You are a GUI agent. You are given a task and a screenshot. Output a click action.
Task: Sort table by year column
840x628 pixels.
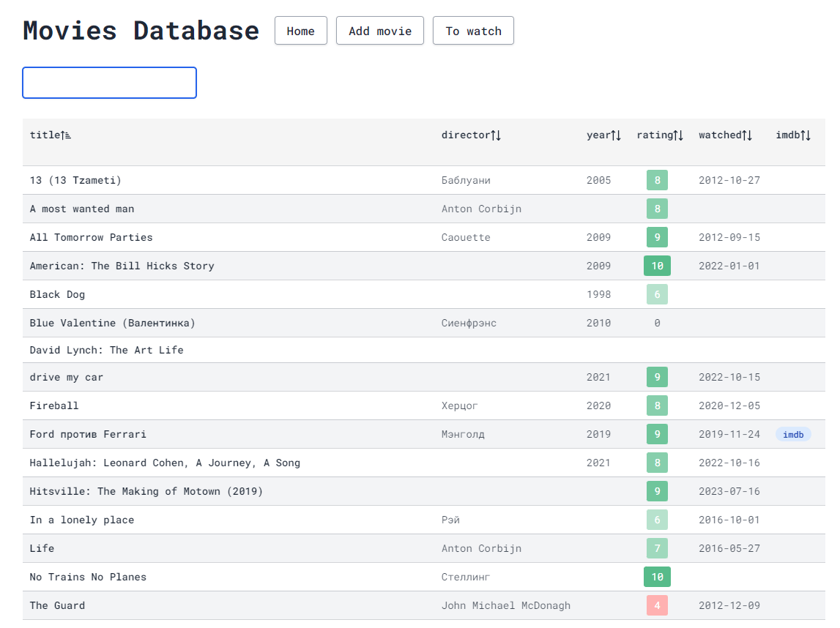[603, 135]
